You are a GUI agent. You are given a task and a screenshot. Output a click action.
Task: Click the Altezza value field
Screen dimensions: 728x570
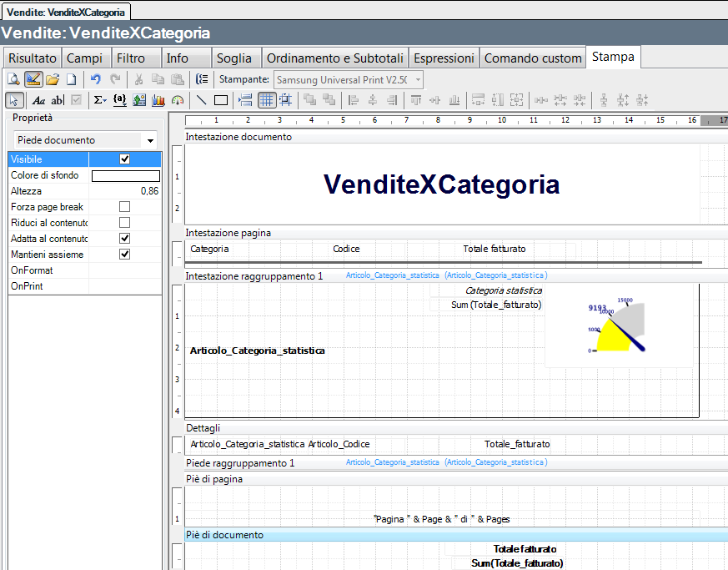pos(125,191)
